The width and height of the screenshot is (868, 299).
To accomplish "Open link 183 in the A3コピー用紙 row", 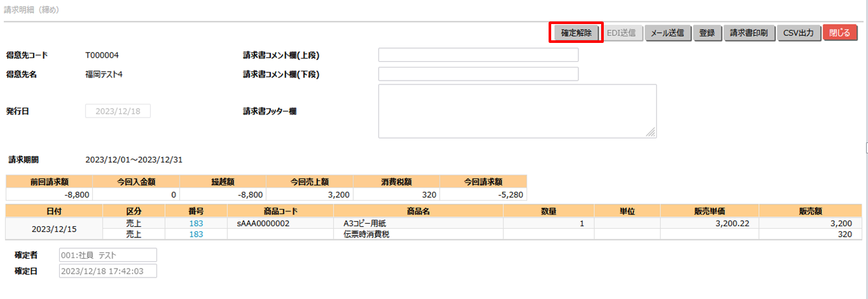I will pyautogui.click(x=196, y=224).
